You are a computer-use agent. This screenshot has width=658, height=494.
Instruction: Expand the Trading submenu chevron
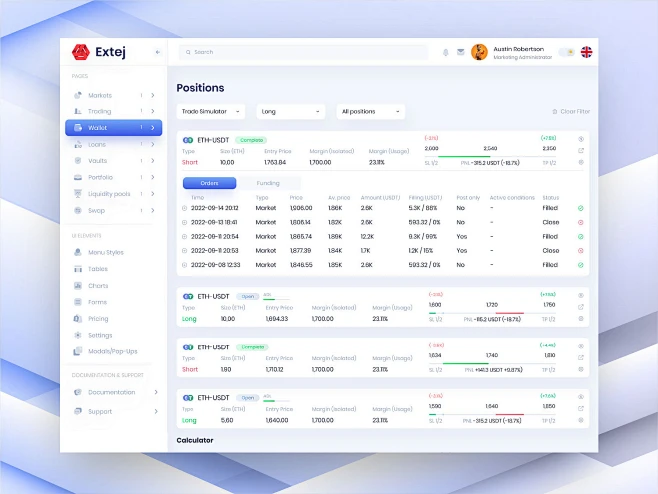(153, 111)
